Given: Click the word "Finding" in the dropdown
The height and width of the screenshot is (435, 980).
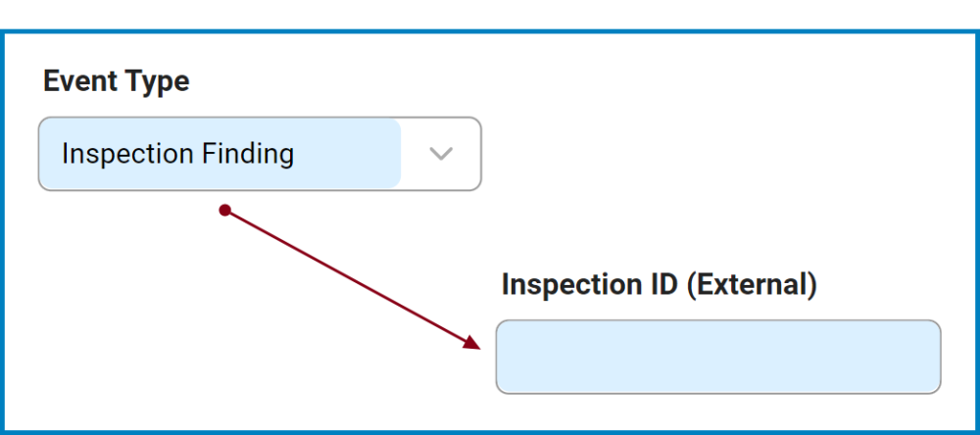Looking at the screenshot, I should pyautogui.click(x=248, y=154).
